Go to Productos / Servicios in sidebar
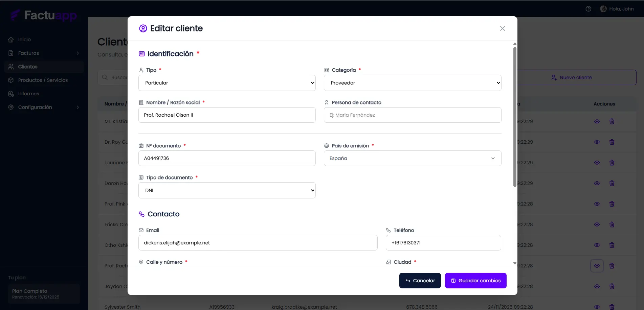Screen dimensions: 644x310 [x=43, y=80]
